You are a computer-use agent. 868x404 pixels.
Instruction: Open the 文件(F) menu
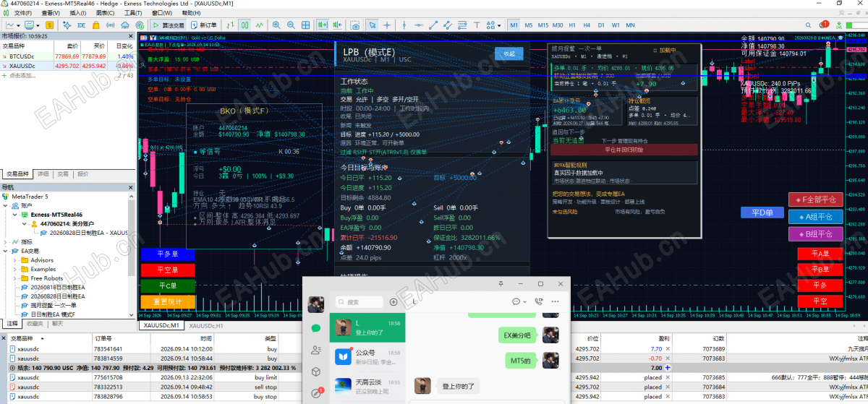[22, 13]
